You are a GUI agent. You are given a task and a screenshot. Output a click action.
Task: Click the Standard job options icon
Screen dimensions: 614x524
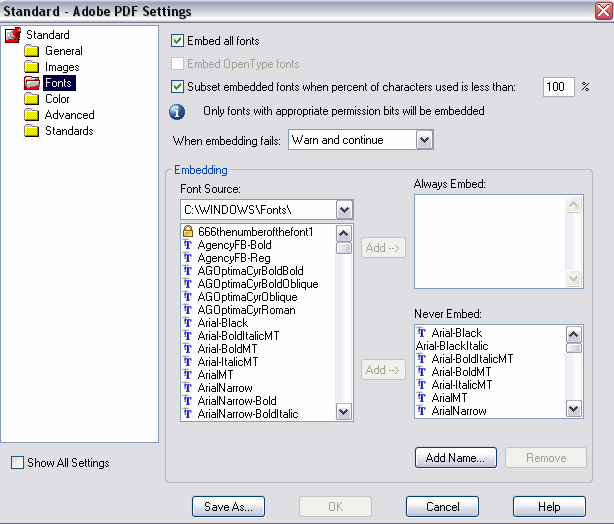13,35
